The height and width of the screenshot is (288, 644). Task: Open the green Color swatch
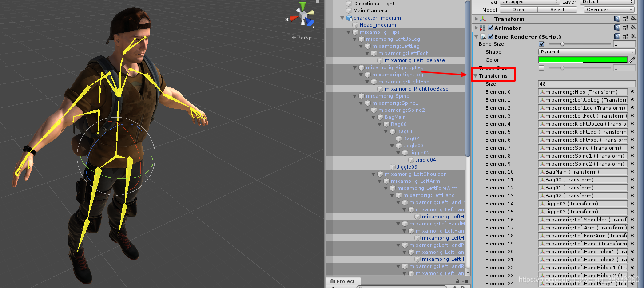click(x=583, y=60)
